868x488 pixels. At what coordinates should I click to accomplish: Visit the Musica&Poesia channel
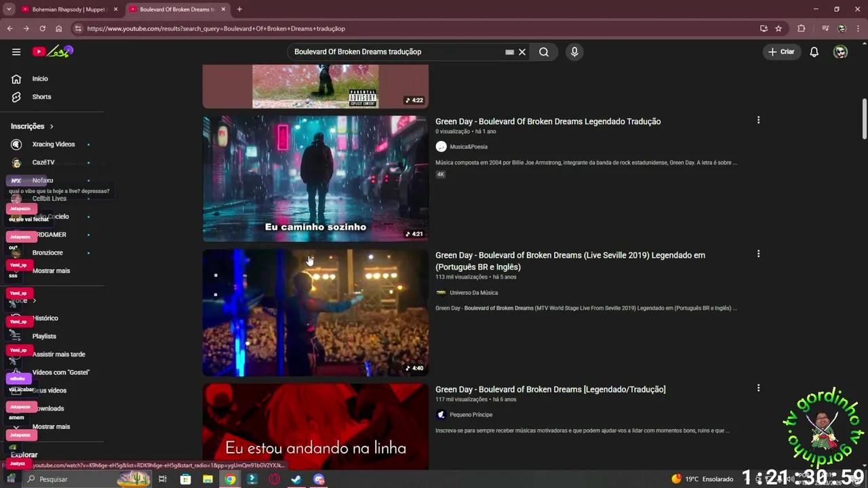[x=469, y=146]
